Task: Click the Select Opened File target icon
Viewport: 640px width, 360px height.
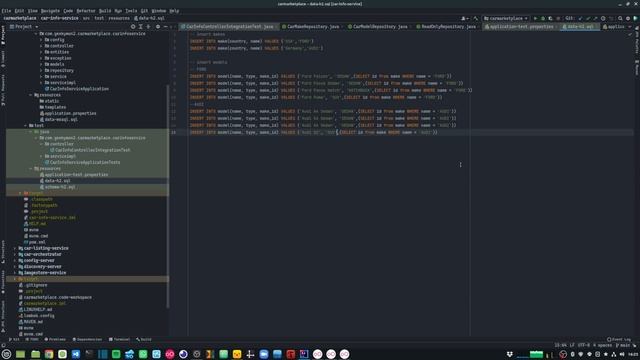Action: [x=133, y=27]
